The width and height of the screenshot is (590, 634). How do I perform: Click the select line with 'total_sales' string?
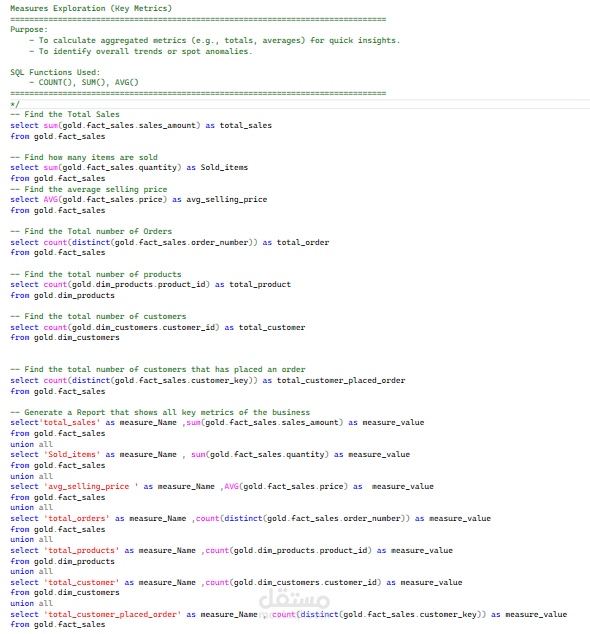tap(217, 423)
